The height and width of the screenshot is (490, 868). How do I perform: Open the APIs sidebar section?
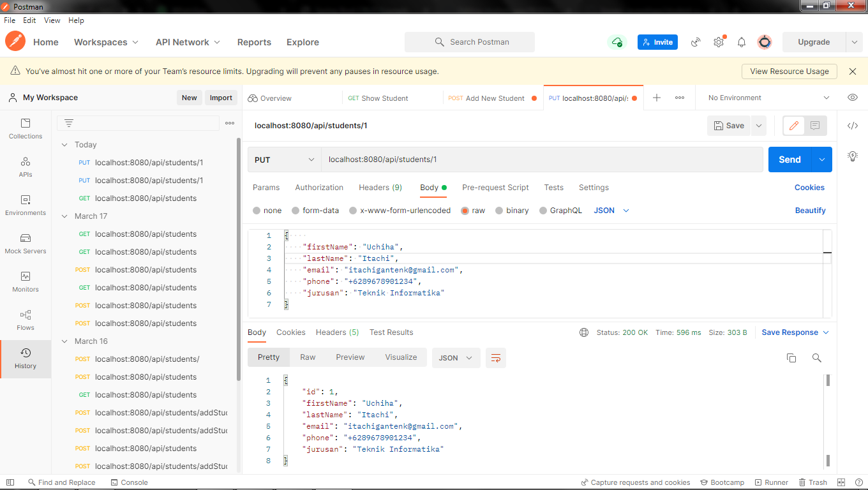26,167
